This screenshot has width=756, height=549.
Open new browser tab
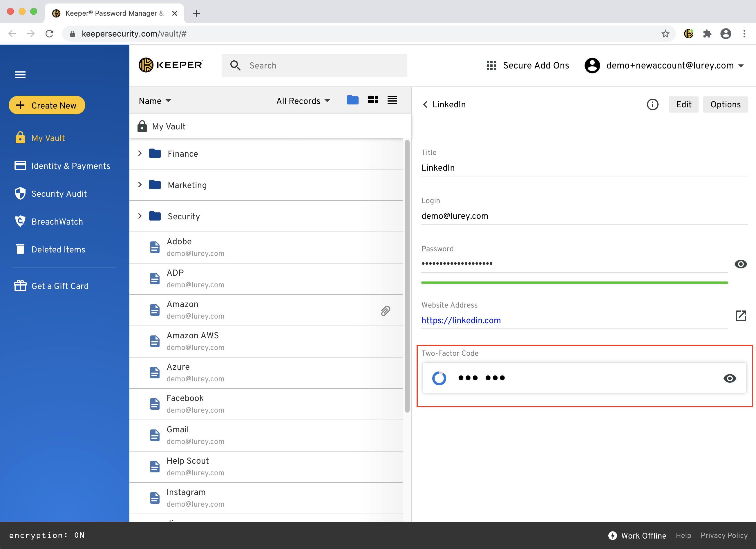[x=197, y=13]
